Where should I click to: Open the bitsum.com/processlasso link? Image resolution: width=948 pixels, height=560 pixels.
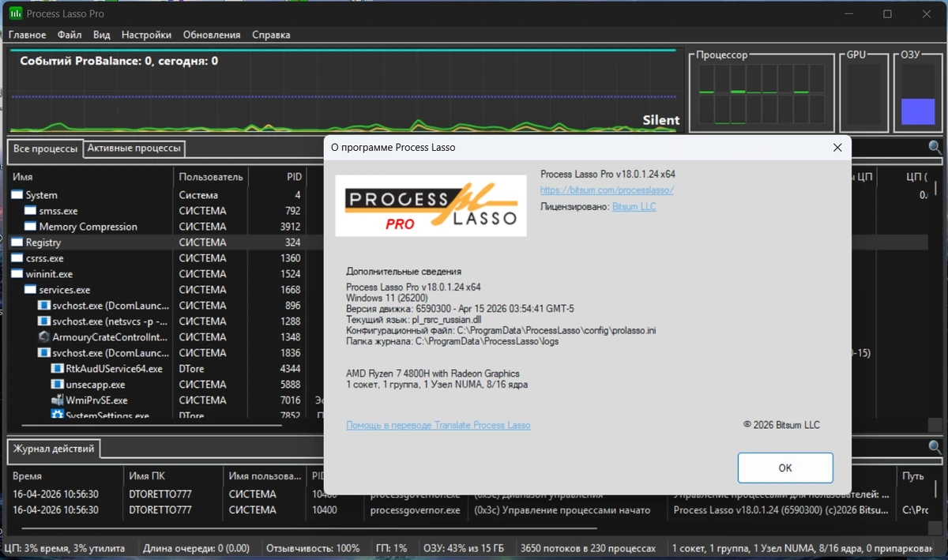click(x=607, y=190)
